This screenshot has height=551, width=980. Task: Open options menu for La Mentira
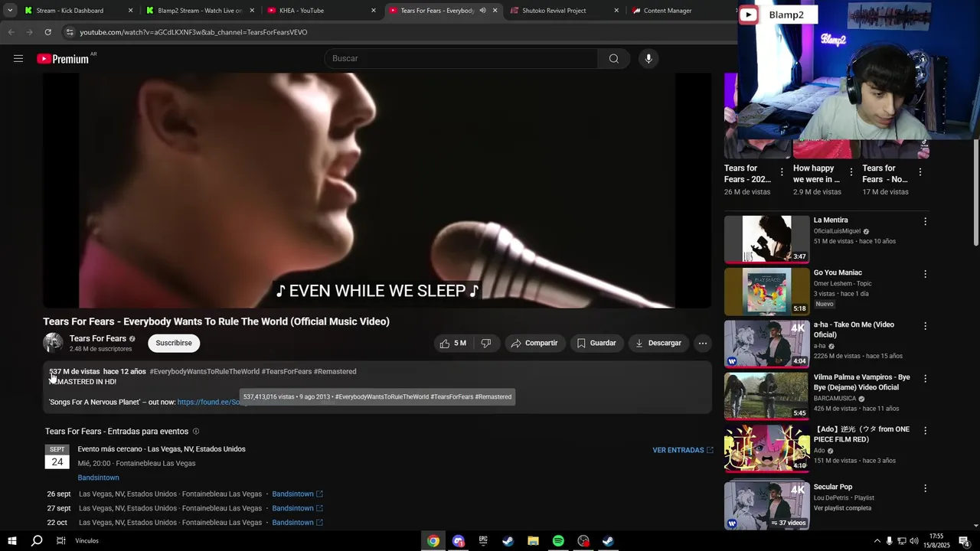pos(925,221)
